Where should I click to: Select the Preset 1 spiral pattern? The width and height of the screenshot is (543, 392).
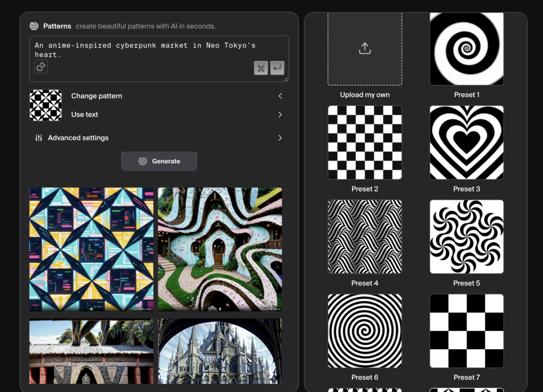(x=467, y=49)
